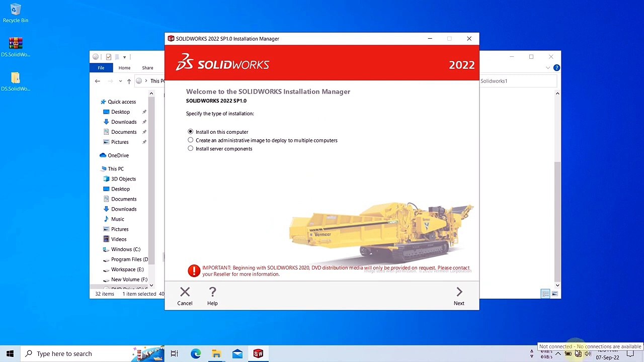Go up one folder in File Explorer
This screenshot has width=644, height=362.
pyautogui.click(x=129, y=81)
